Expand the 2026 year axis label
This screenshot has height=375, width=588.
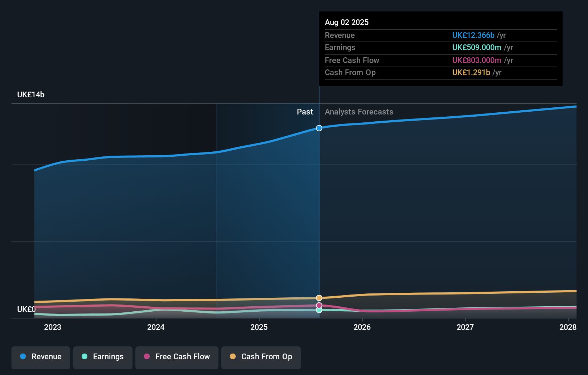coord(362,327)
